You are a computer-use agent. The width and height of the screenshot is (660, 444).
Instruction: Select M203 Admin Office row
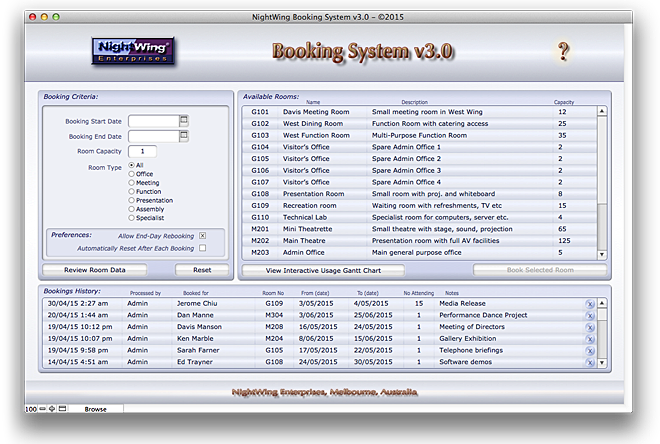pyautogui.click(x=420, y=253)
